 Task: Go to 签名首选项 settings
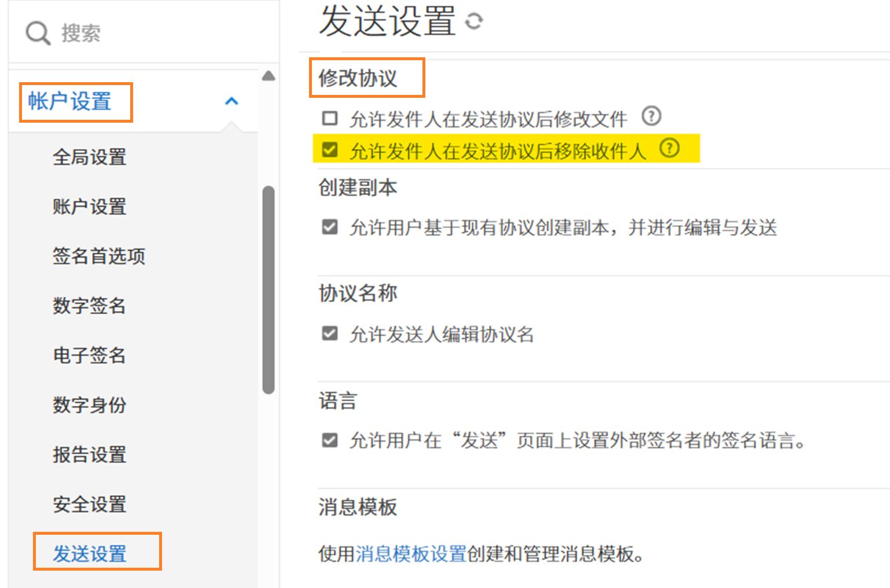coord(98,256)
